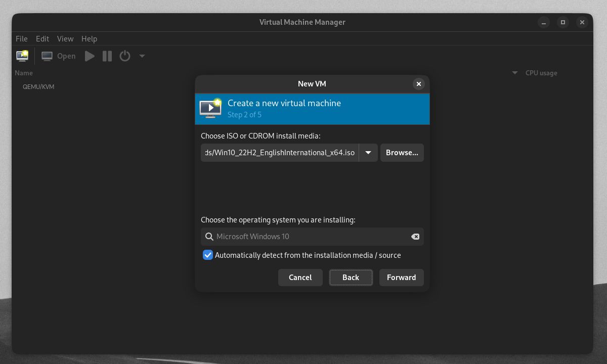This screenshot has height=364, width=607.
Task: Cancel the new virtual machine wizard
Action: (300, 277)
